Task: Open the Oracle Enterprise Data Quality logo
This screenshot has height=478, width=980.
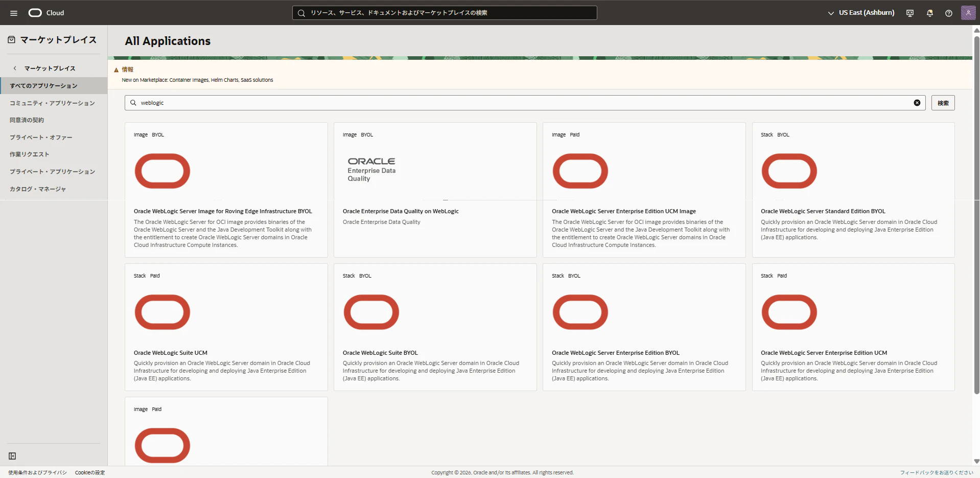Action: pyautogui.click(x=371, y=170)
